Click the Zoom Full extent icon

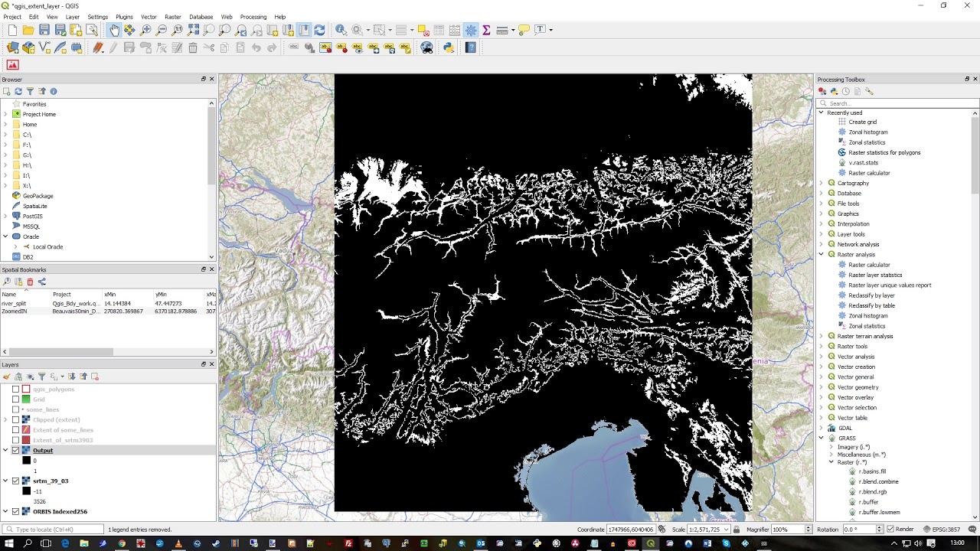click(194, 30)
